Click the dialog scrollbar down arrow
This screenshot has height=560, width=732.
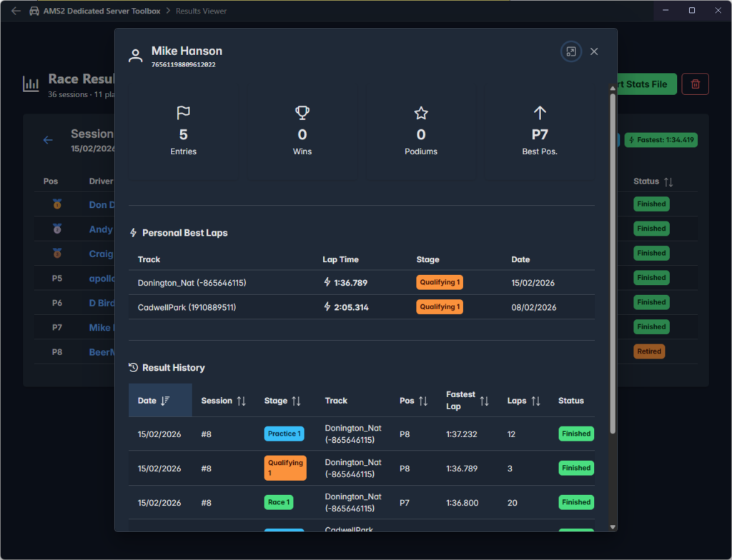(612, 527)
